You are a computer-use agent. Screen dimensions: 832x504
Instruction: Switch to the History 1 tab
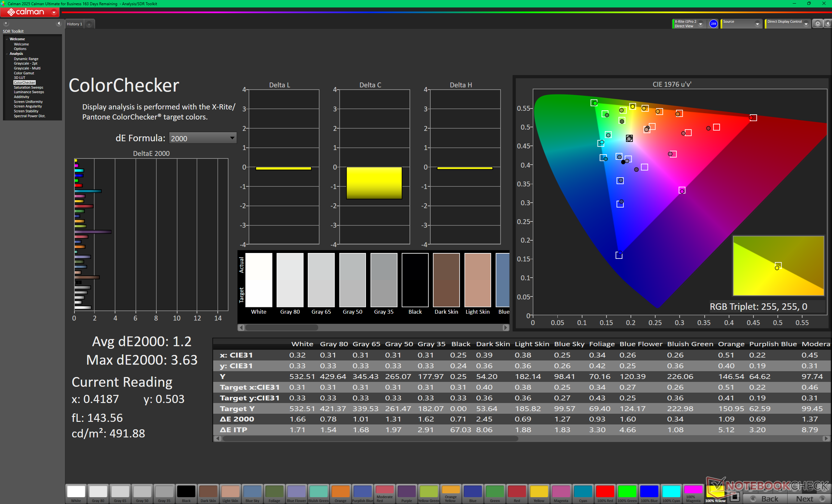tap(75, 24)
